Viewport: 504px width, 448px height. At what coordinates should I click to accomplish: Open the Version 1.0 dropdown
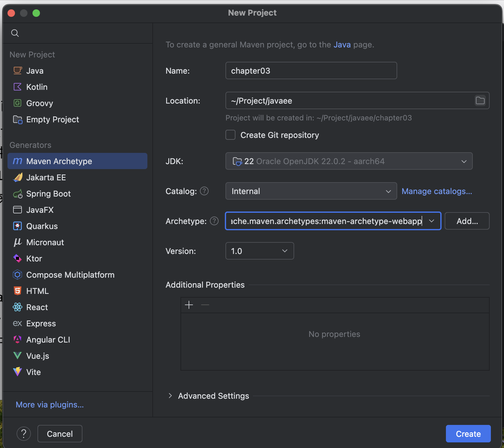pyautogui.click(x=259, y=251)
